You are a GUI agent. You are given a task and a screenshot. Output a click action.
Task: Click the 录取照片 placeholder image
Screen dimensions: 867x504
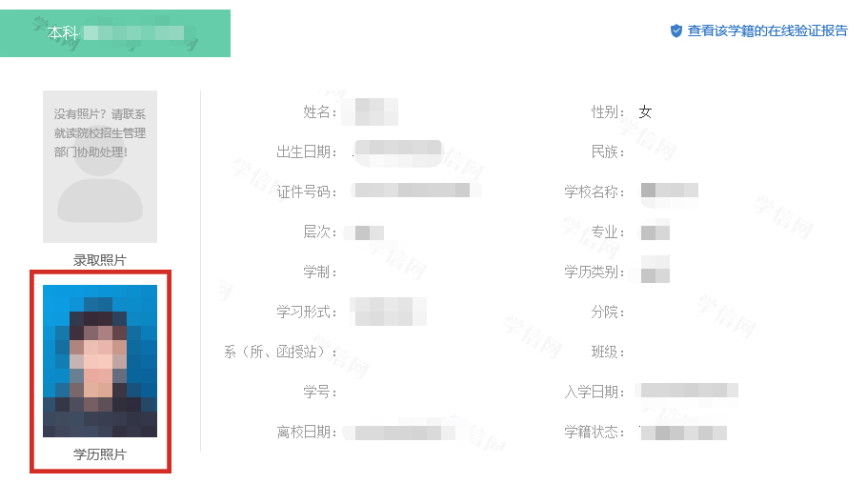pos(100,167)
